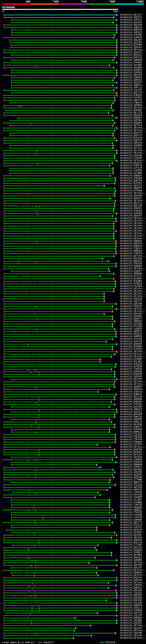Select hit label UniRef100_Q8LA93
Viewport: 146px width, 644px height.
click(131, 40)
